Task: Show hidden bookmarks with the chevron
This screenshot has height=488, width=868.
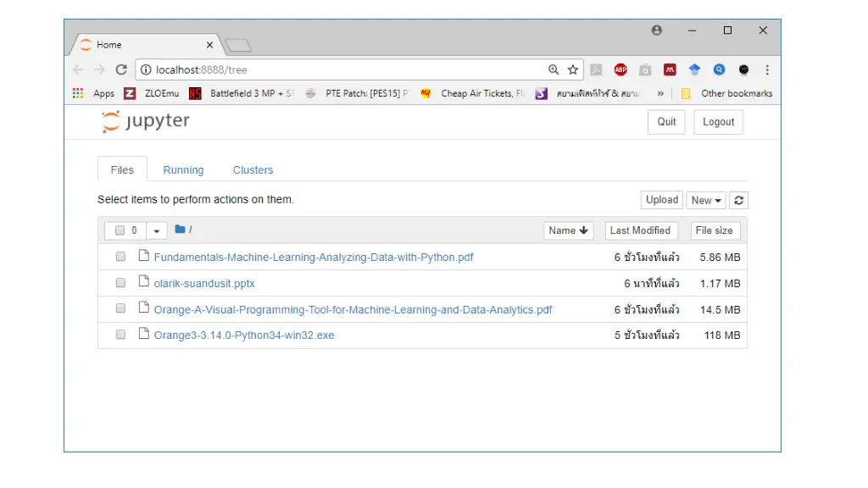Action: tap(660, 93)
